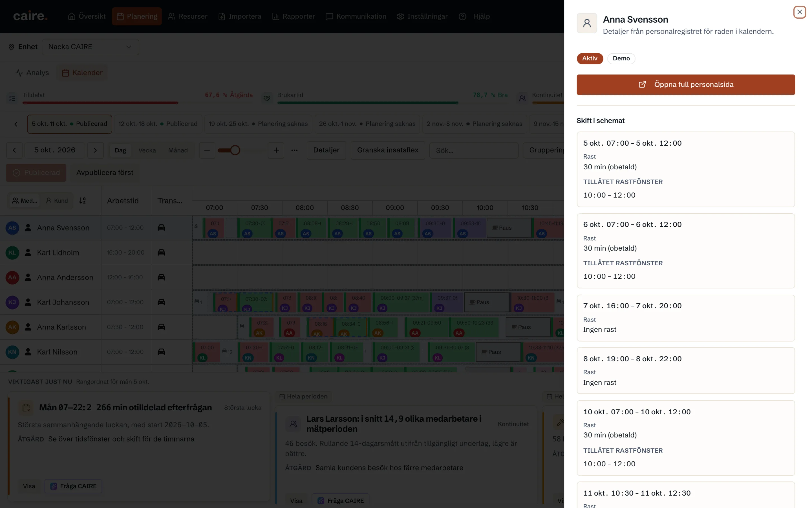Image resolution: width=812 pixels, height=508 pixels.
Task: Click Avpublicera först button
Action: [x=105, y=173]
